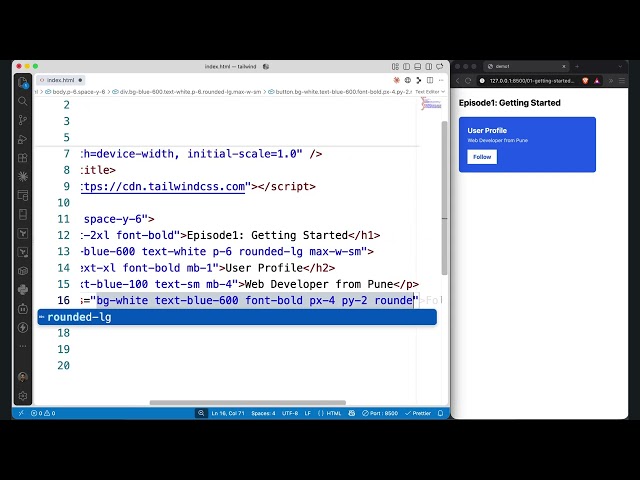
Task: Click the Brave Shields icon in browser
Action: tap(585, 81)
